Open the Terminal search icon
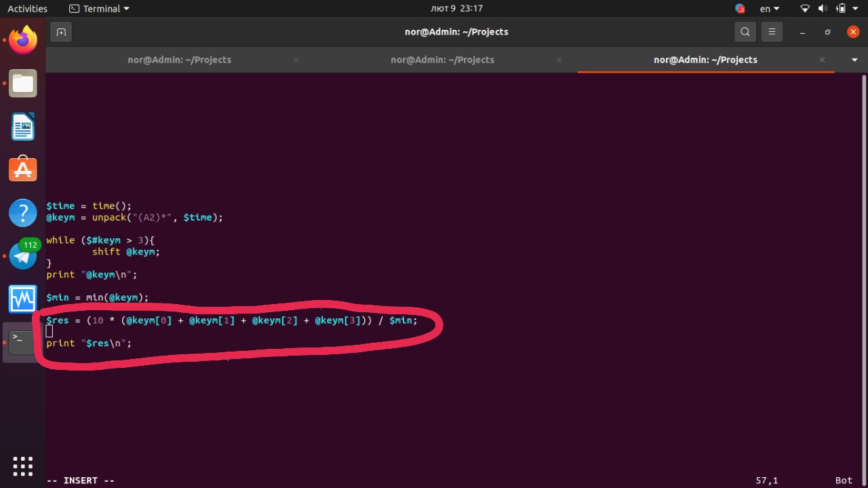This screenshot has width=868, height=488. coord(745,32)
